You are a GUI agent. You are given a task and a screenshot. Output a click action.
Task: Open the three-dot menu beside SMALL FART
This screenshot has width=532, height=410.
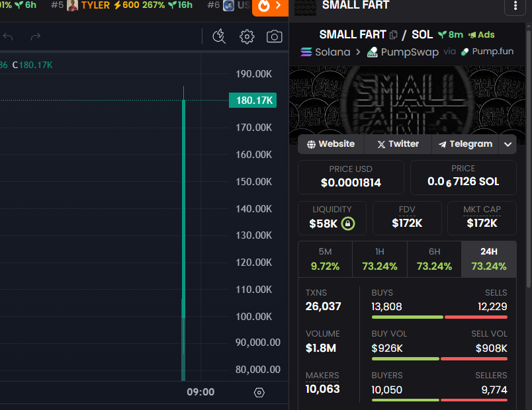coord(515,6)
